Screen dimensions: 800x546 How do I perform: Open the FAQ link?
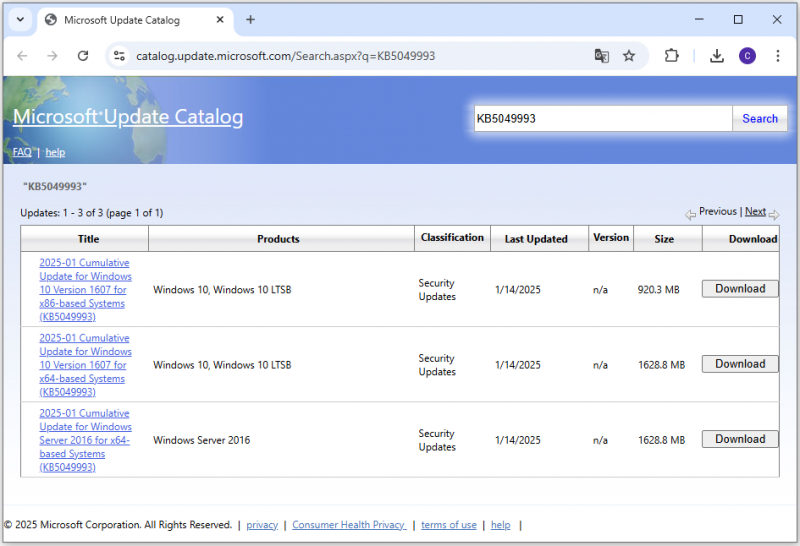(x=22, y=152)
